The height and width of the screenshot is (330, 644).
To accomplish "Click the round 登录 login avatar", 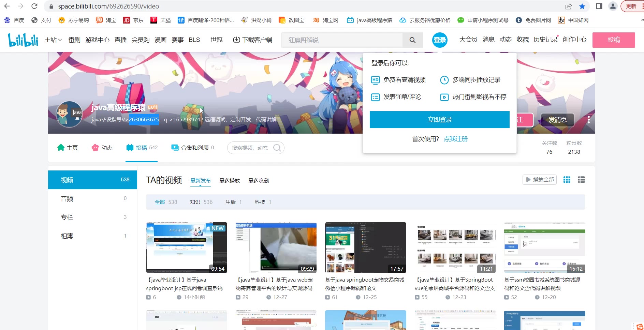I will tap(440, 40).
